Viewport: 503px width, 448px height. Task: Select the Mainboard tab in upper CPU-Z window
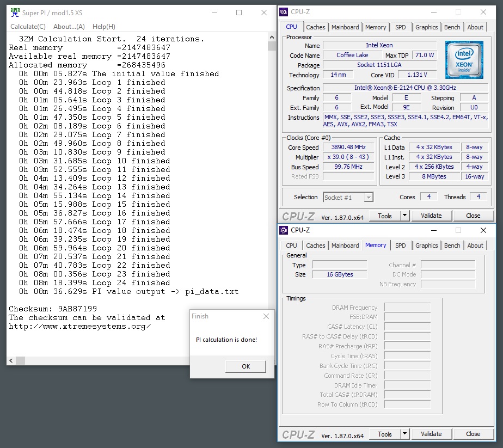coord(345,27)
